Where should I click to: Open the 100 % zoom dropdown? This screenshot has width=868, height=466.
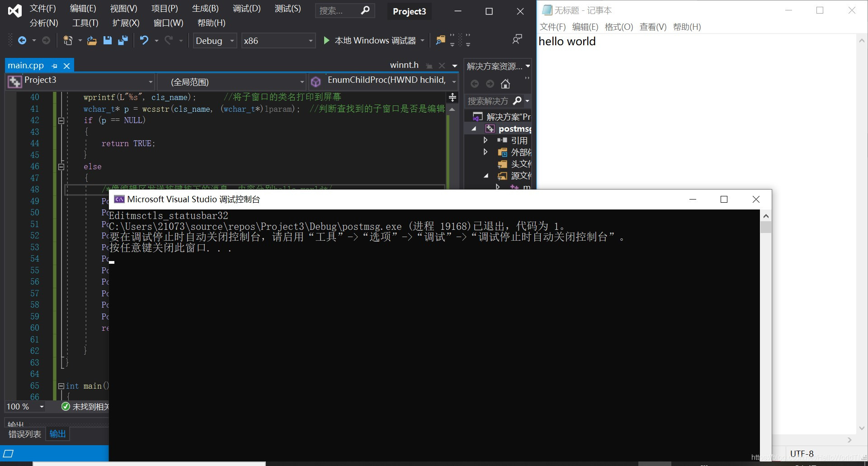[42, 407]
